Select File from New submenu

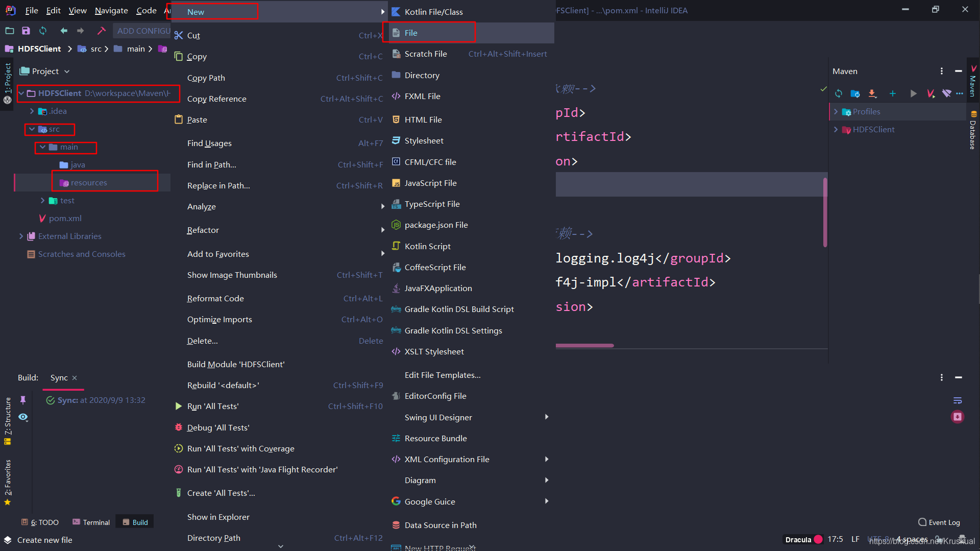click(x=471, y=33)
